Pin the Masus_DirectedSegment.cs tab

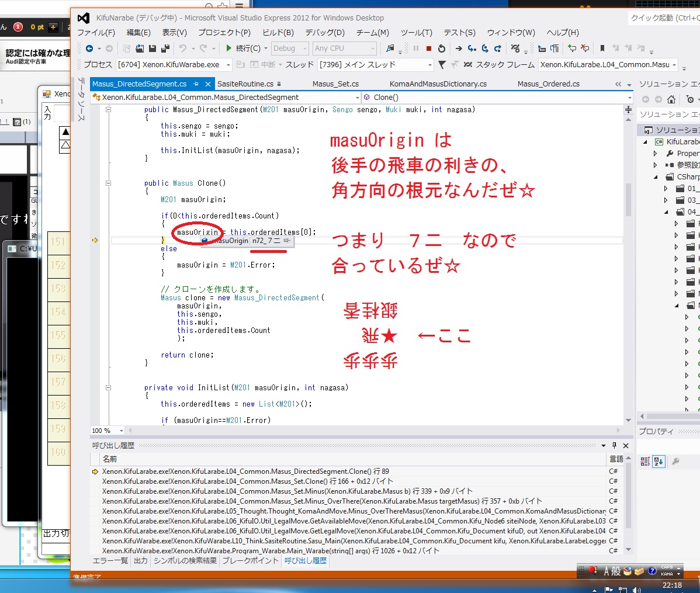pyautogui.click(x=196, y=84)
